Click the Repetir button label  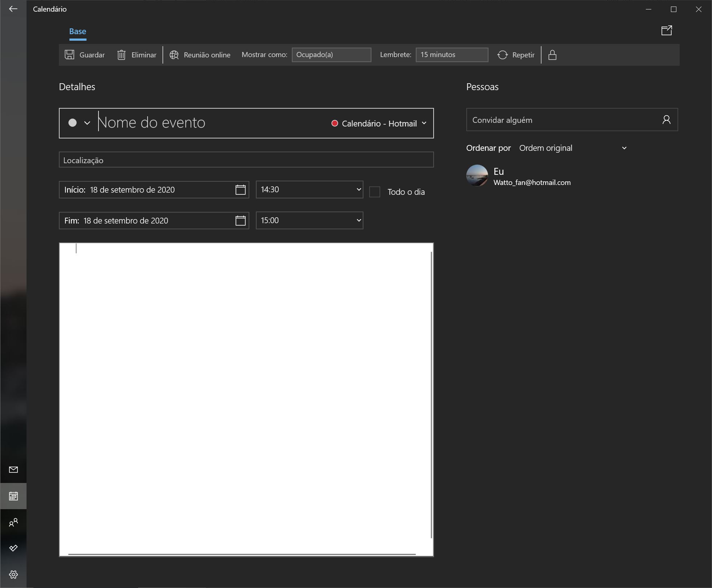523,55
